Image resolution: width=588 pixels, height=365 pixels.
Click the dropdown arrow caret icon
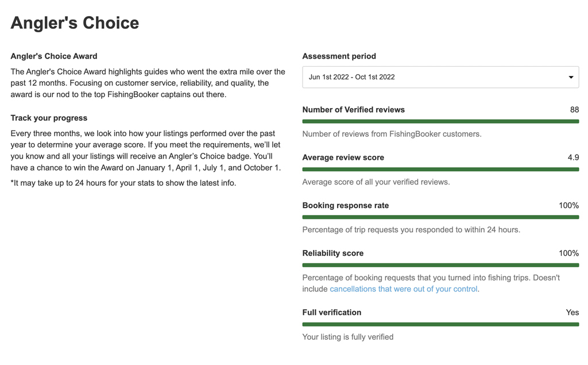pyautogui.click(x=571, y=77)
